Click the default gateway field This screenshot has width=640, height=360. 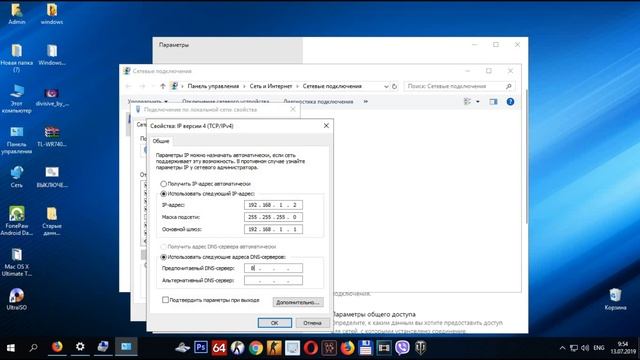coord(273,229)
